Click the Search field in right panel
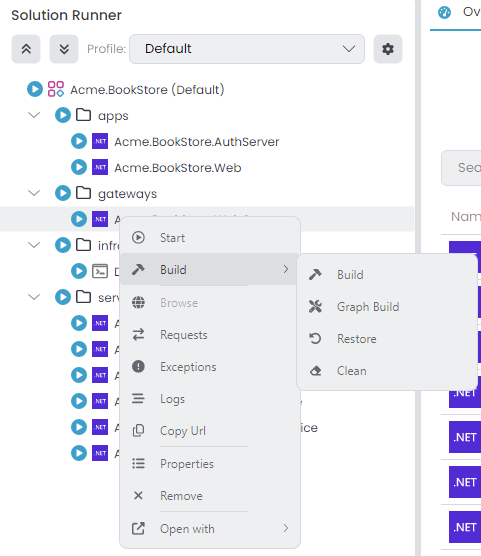The height and width of the screenshot is (556, 481). click(461, 168)
